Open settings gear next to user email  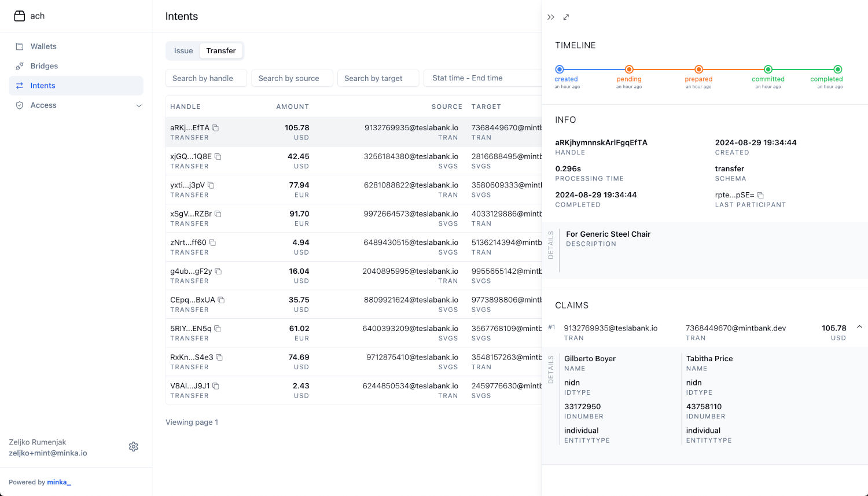(x=134, y=447)
